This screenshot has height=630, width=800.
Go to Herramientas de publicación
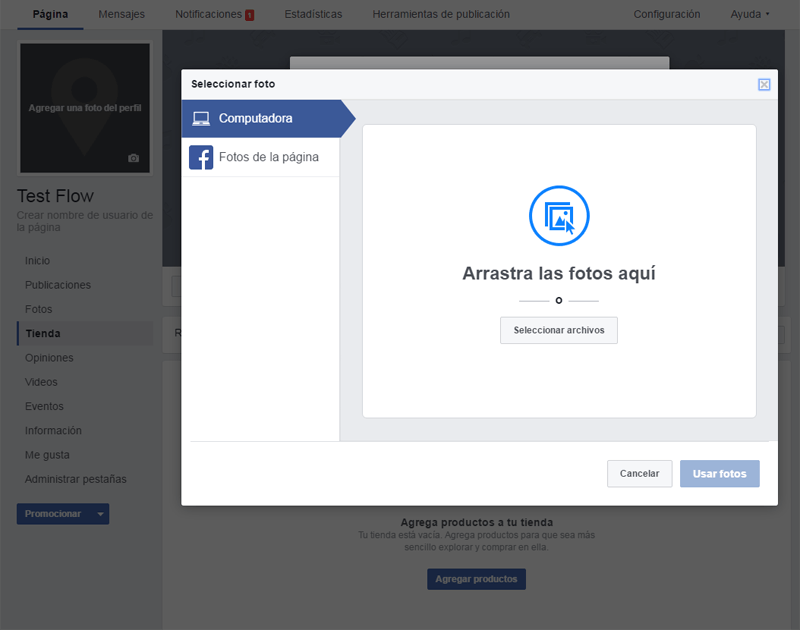tap(441, 14)
